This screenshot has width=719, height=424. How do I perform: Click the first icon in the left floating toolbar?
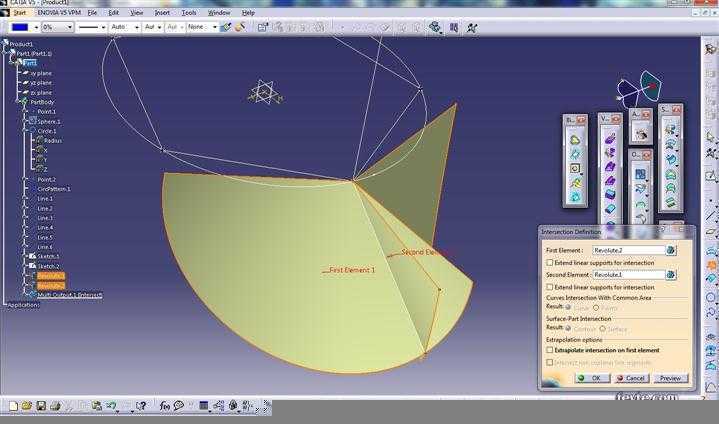coord(575,139)
